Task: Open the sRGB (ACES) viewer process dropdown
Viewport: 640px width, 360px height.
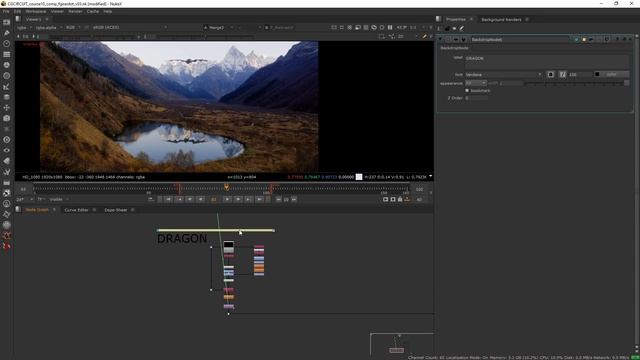Action: 129,27
